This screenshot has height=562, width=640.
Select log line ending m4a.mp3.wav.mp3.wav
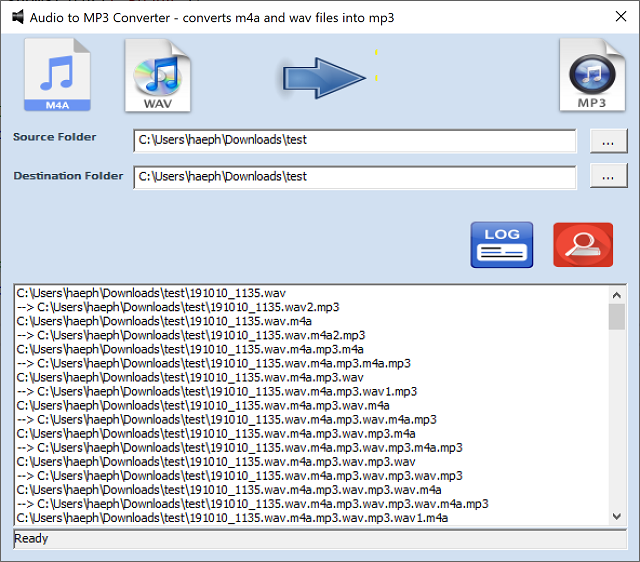pyautogui.click(x=216, y=462)
